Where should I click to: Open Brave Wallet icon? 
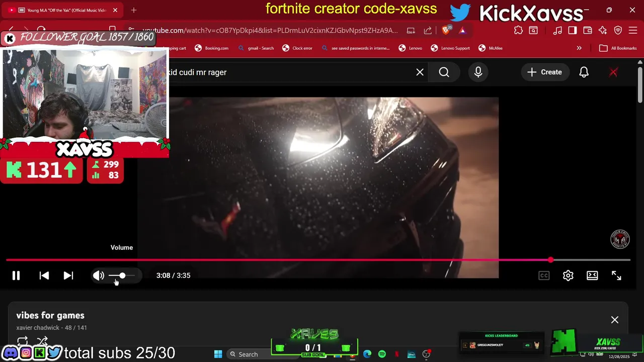(x=588, y=31)
